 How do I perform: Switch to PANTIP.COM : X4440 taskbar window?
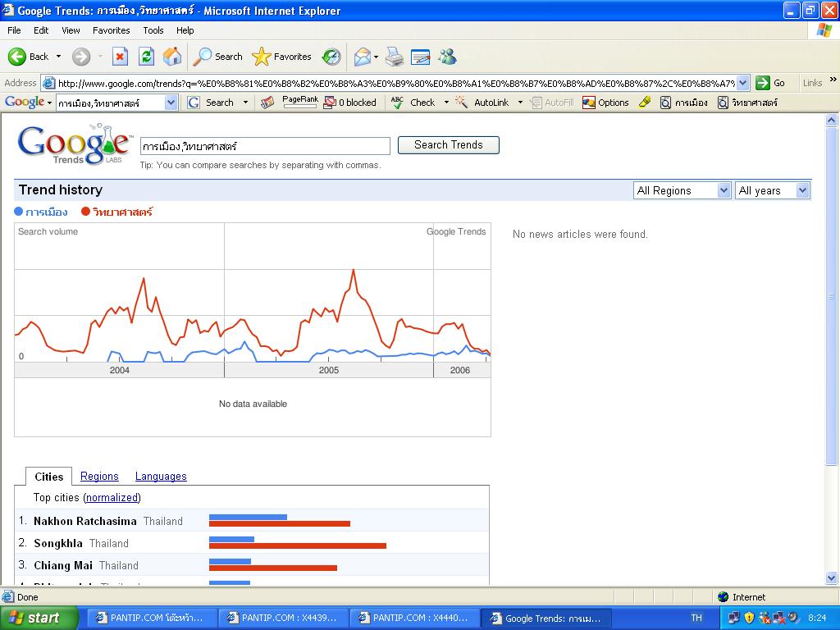pos(414,619)
